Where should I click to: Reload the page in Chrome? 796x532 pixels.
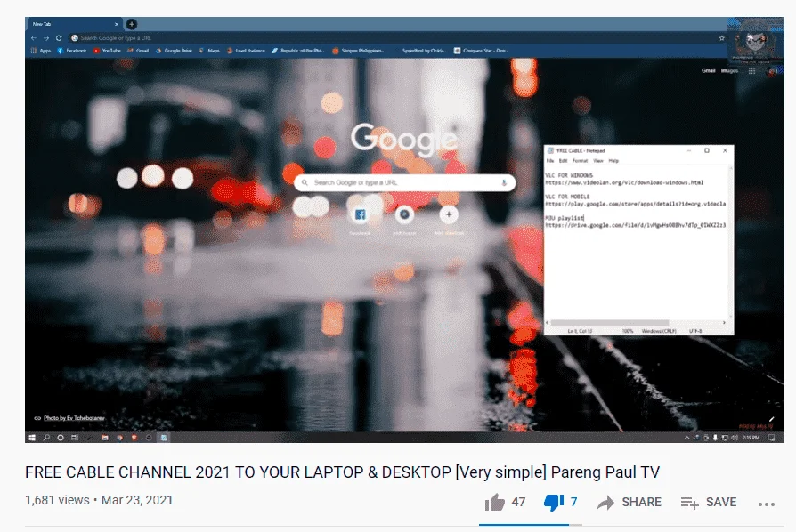tap(59, 38)
